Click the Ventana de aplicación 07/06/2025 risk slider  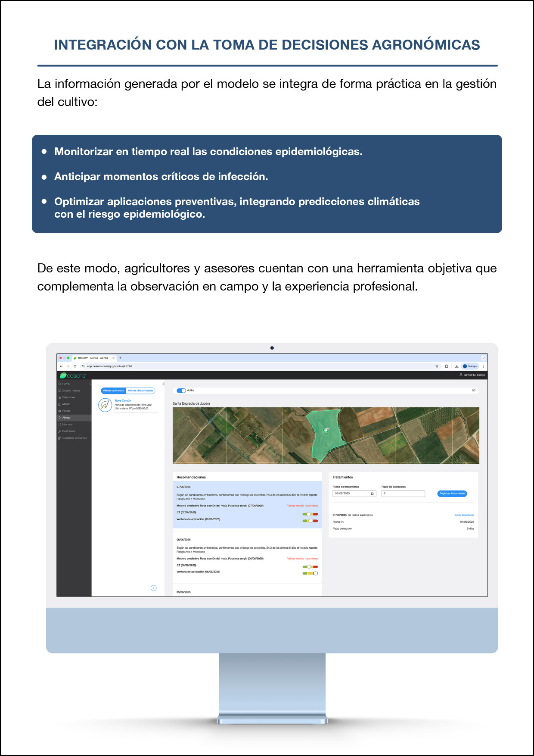click(310, 521)
